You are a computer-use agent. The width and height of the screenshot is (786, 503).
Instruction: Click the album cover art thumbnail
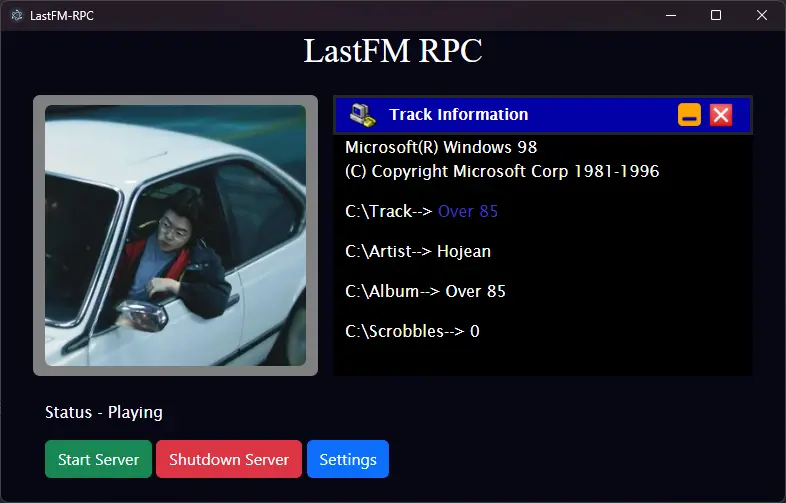click(x=175, y=235)
